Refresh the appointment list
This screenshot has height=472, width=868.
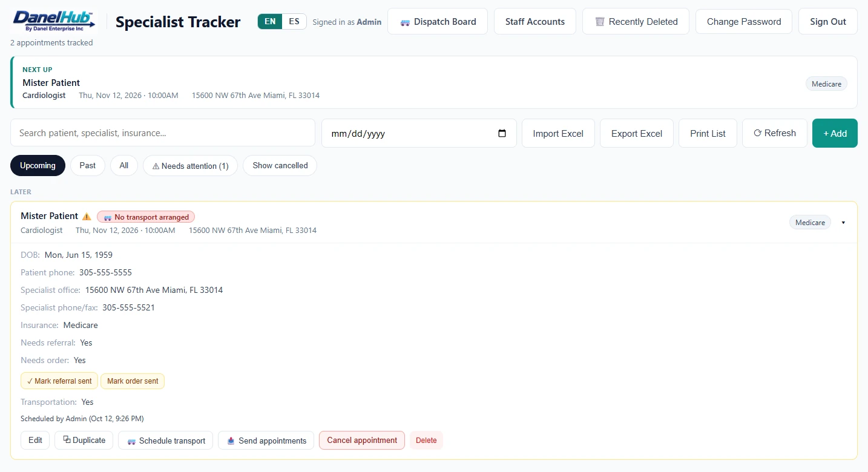775,133
